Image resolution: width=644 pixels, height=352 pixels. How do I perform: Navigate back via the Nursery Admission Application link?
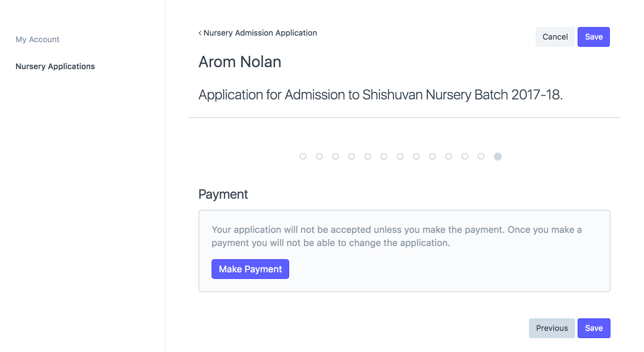pyautogui.click(x=260, y=33)
